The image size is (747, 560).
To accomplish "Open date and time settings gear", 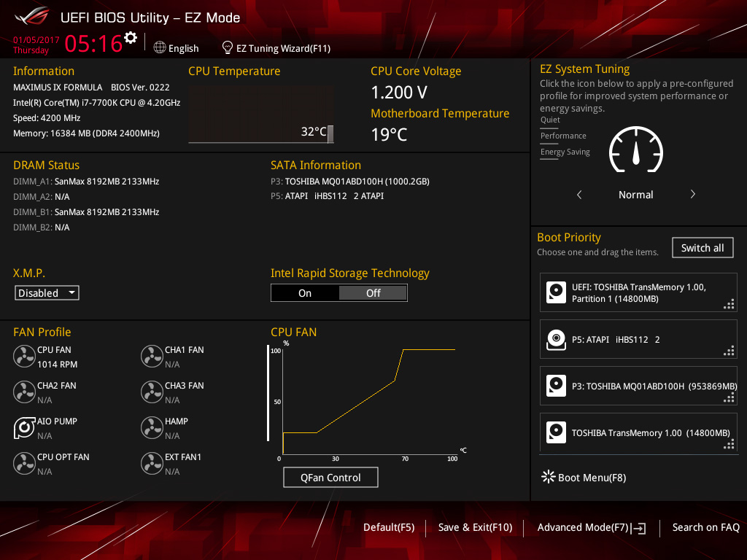I will coord(131,38).
